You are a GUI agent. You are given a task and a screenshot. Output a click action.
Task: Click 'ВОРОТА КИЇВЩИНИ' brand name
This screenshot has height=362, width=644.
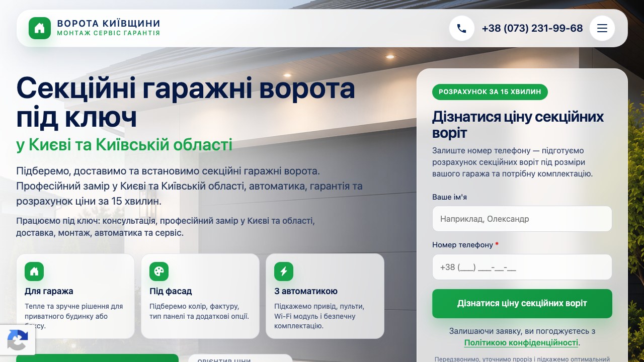[x=109, y=24]
